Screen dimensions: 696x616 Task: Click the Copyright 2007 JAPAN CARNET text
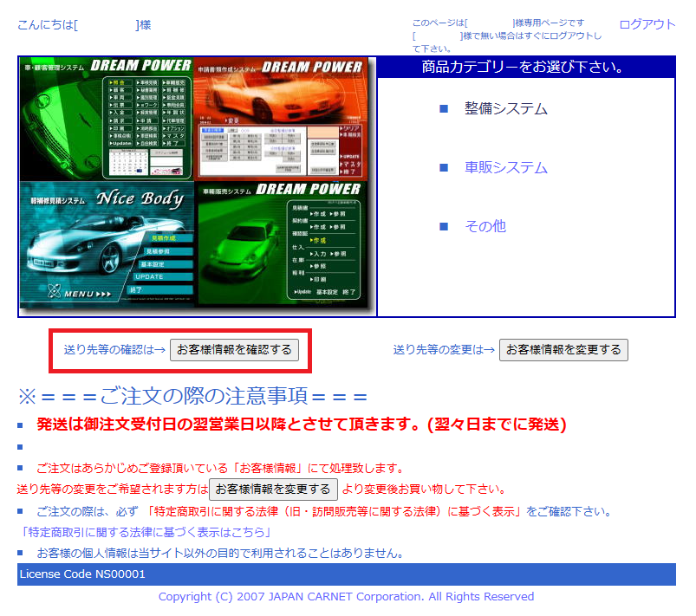pyautogui.click(x=346, y=596)
